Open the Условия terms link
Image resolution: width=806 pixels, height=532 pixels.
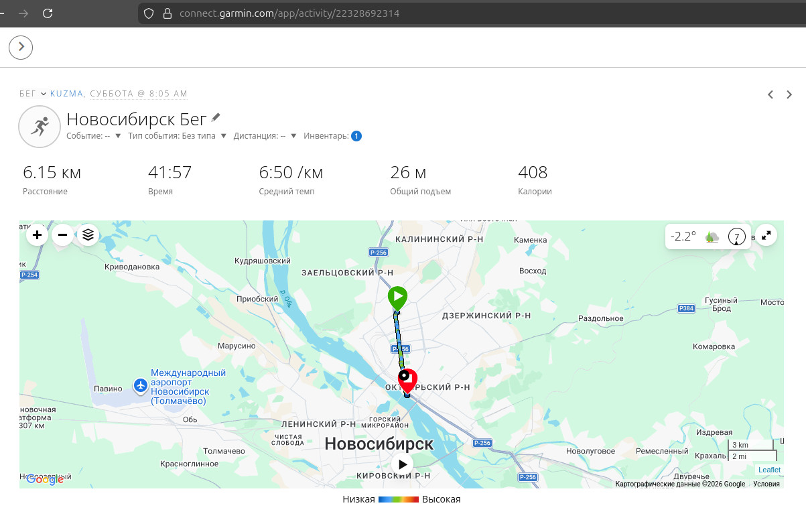coord(766,484)
